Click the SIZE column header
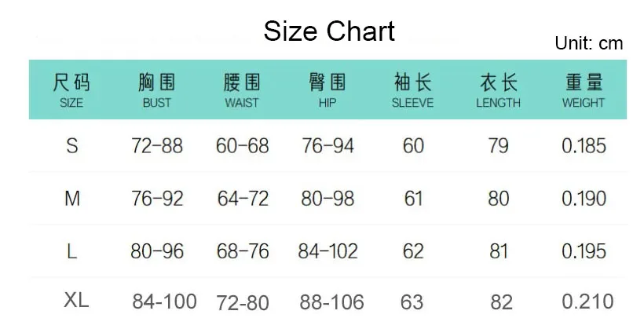The width and height of the screenshot is (644, 329). [71, 91]
